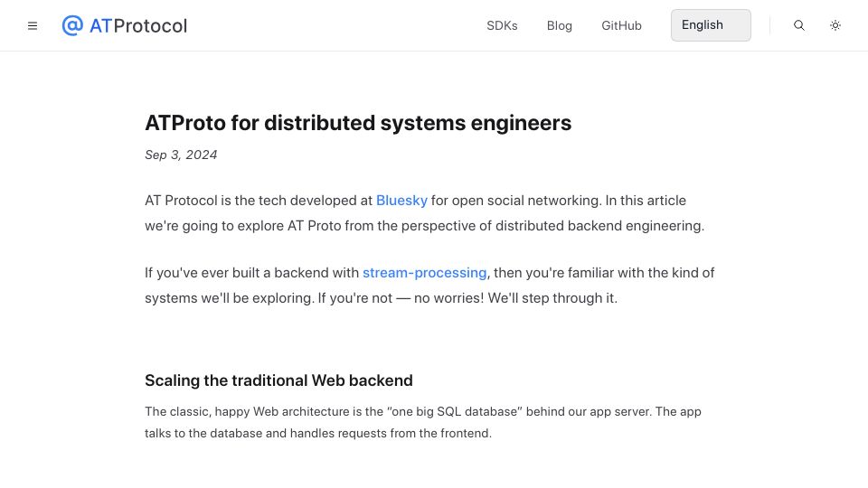Toggle light/dark theme sun icon

point(835,25)
